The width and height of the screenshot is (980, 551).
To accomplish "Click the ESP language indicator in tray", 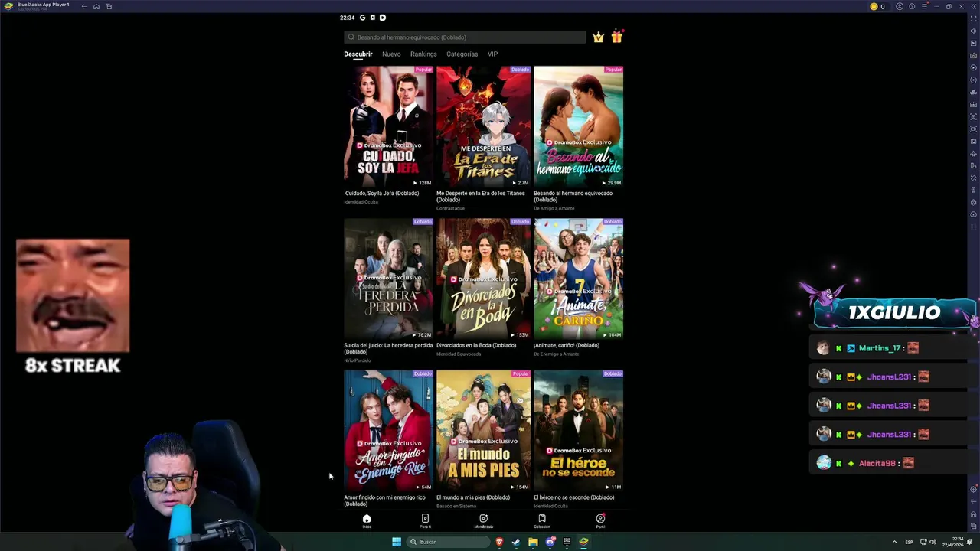I will pos(909,542).
